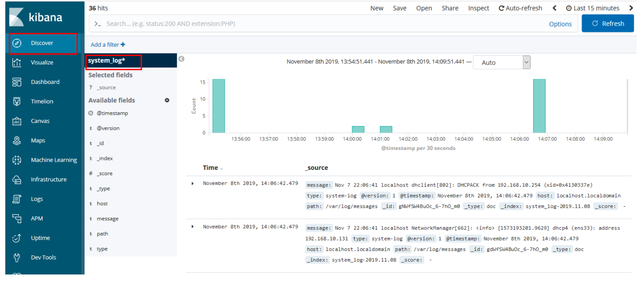Click New in top menu

(377, 8)
